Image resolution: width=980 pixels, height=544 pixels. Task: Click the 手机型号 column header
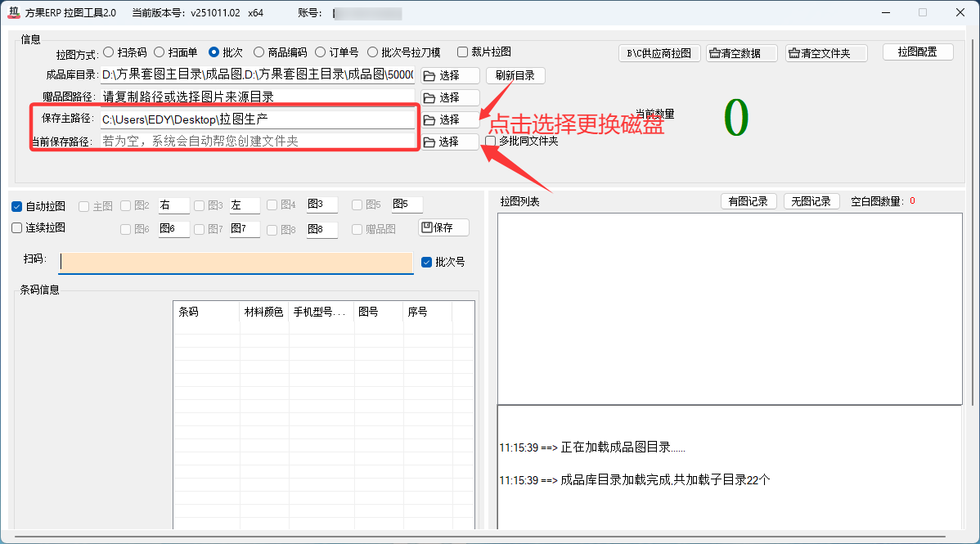pyautogui.click(x=321, y=312)
